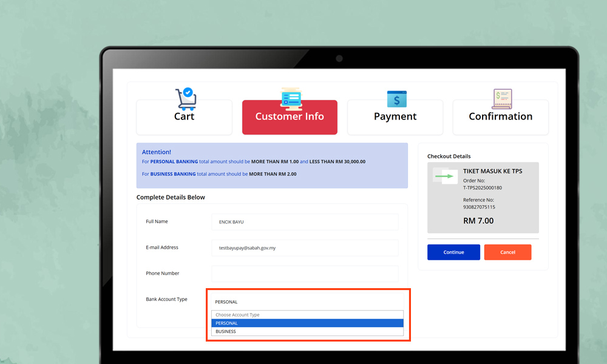Pick BUSINESS from the account type list

point(307,332)
